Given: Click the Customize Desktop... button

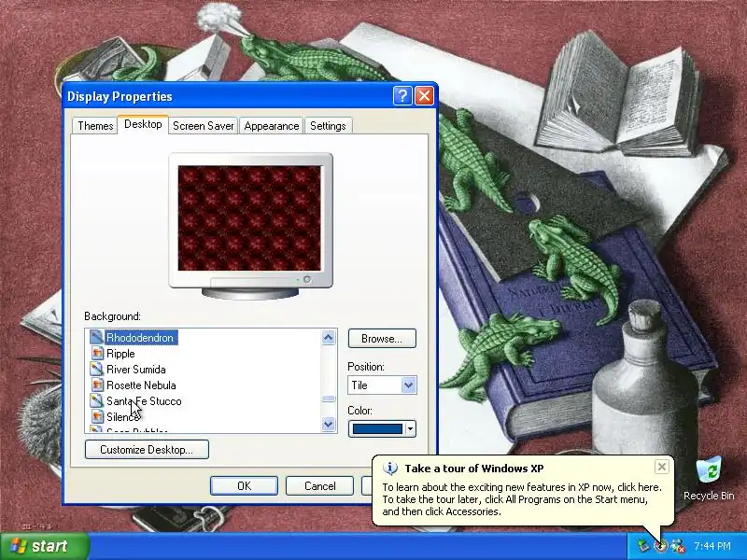Looking at the screenshot, I should click(x=147, y=450).
